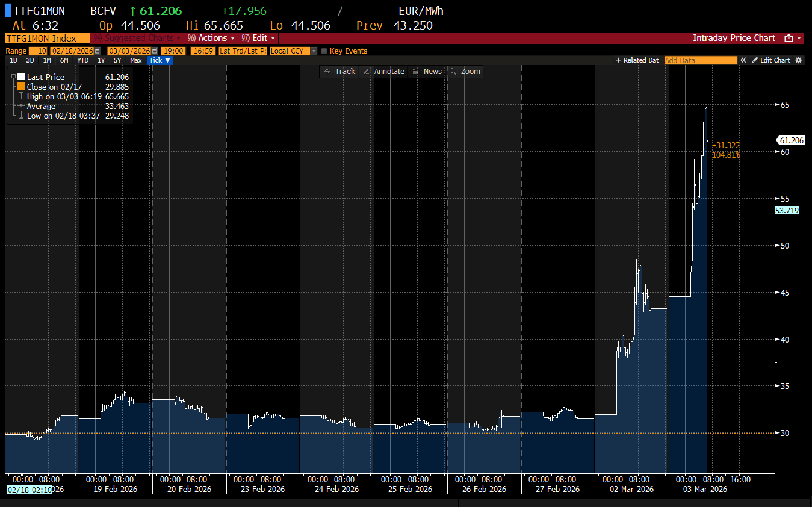Click the Average marker icon in legend
The height and width of the screenshot is (507, 812).
coord(21,106)
